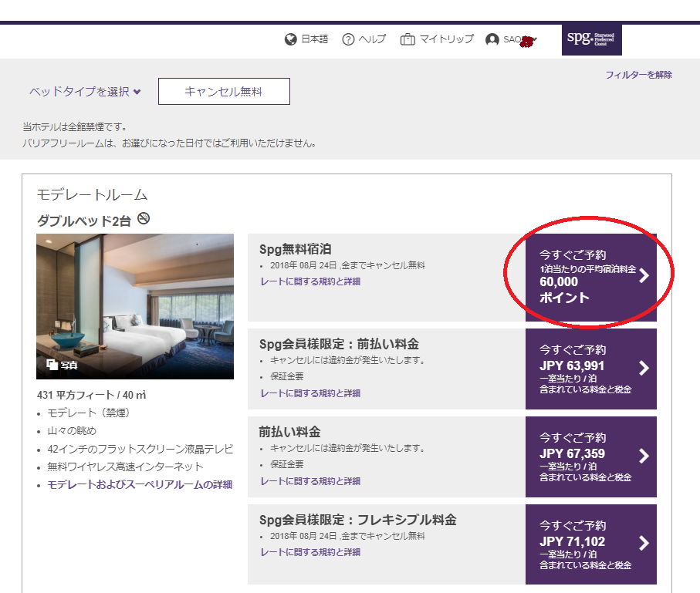Viewport: 700px width, 593px height.
Task: Toggle the キャンセル無料 filter
Action: pos(224,92)
